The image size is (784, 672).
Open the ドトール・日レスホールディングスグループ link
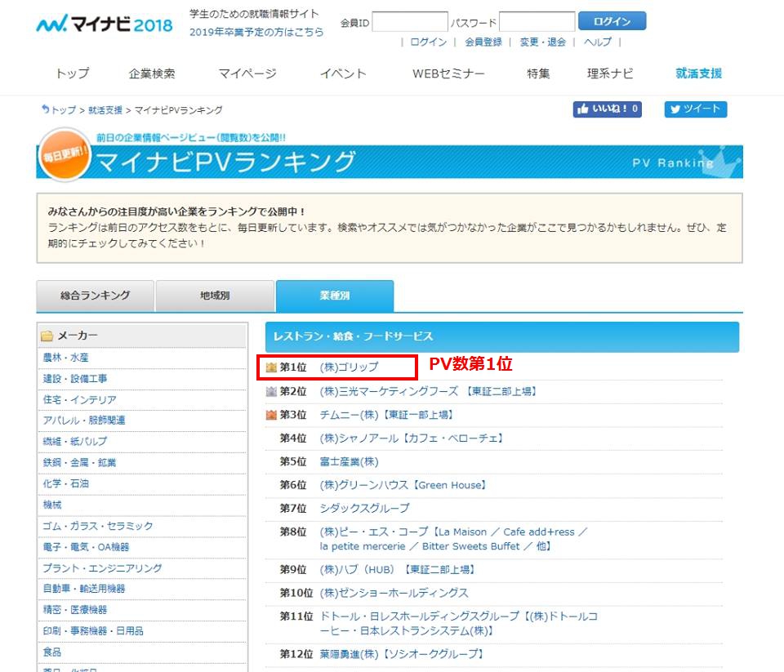coord(459,624)
